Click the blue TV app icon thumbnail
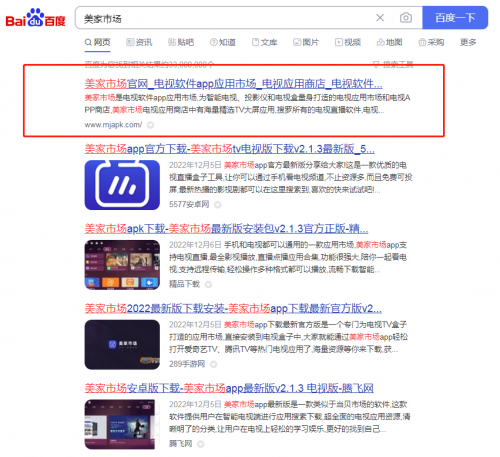Image resolution: width=500 pixels, height=457 pixels. pyautogui.click(x=122, y=185)
